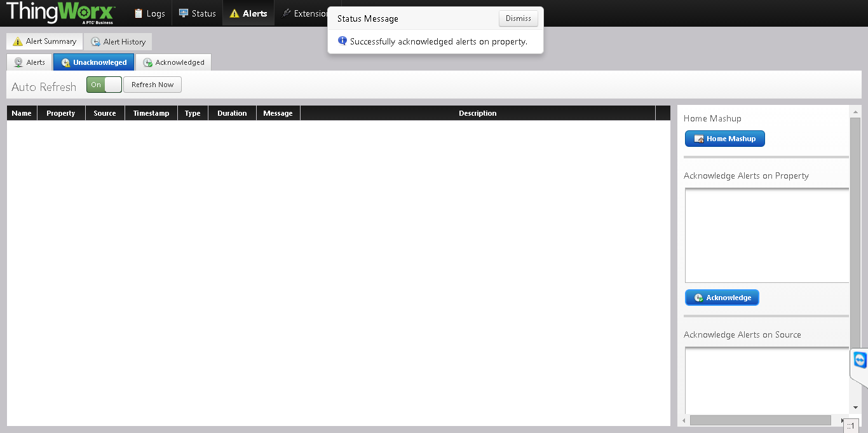Click the ::1 indicator at bottom right

(850, 426)
